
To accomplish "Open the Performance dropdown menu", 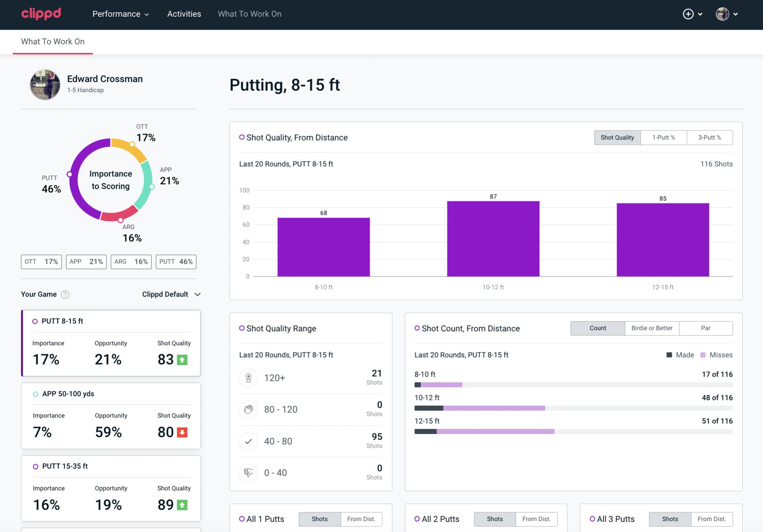I will click(x=121, y=14).
